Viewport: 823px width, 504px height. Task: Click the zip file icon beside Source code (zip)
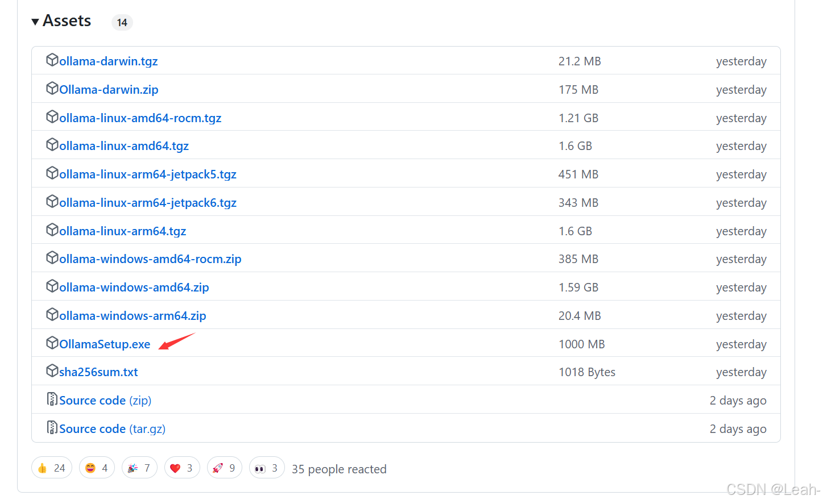click(x=52, y=399)
